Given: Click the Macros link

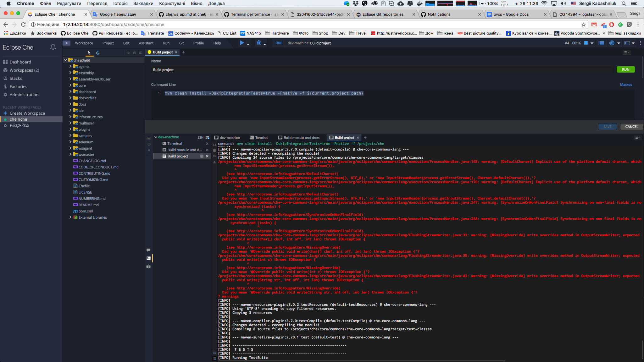Looking at the screenshot, I should coord(626,85).
